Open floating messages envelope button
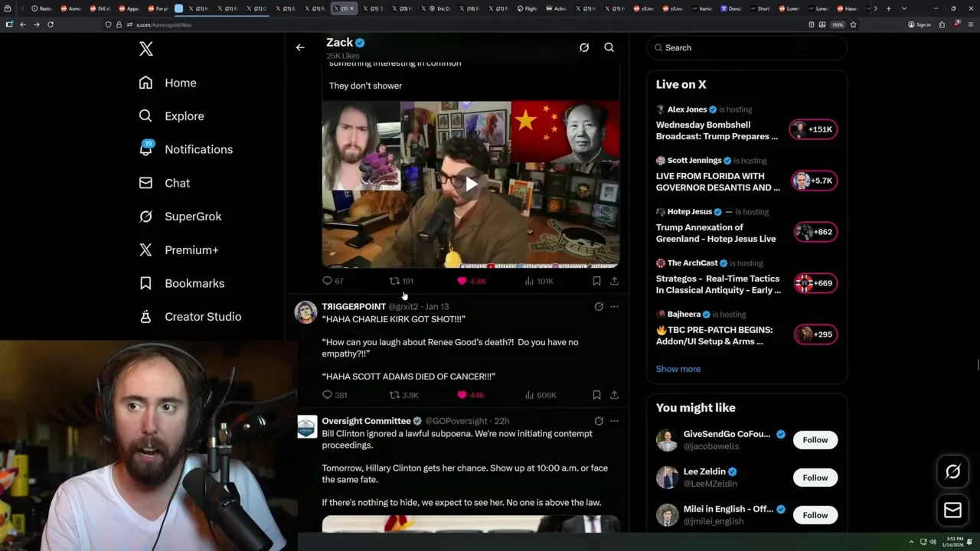The width and height of the screenshot is (980, 551). (x=952, y=510)
